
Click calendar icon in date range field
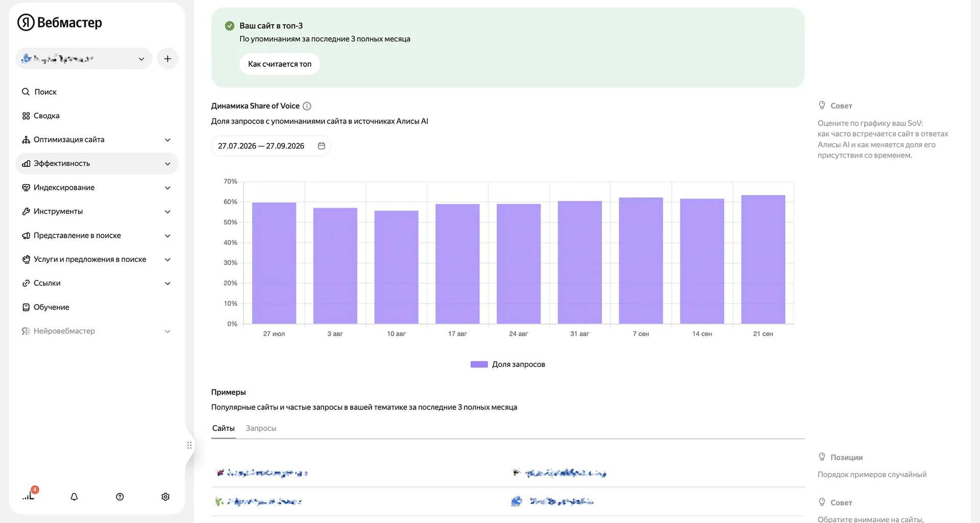coord(322,146)
